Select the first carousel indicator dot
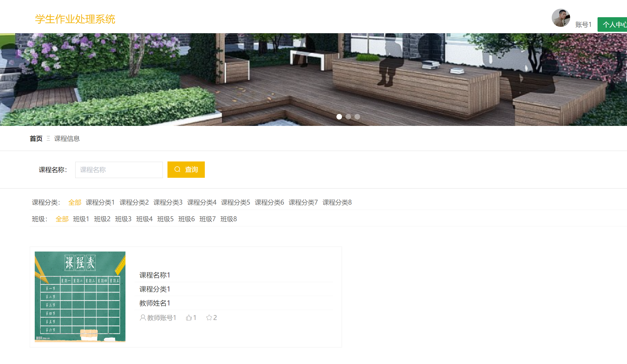Image resolution: width=627 pixels, height=364 pixels. pos(339,117)
